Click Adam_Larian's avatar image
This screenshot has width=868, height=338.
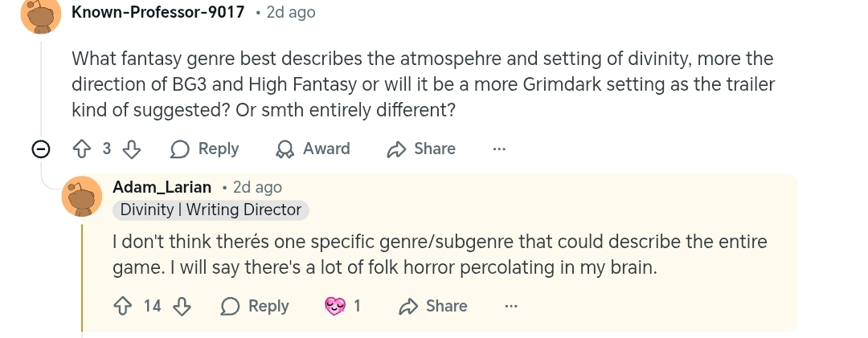pos(82,197)
